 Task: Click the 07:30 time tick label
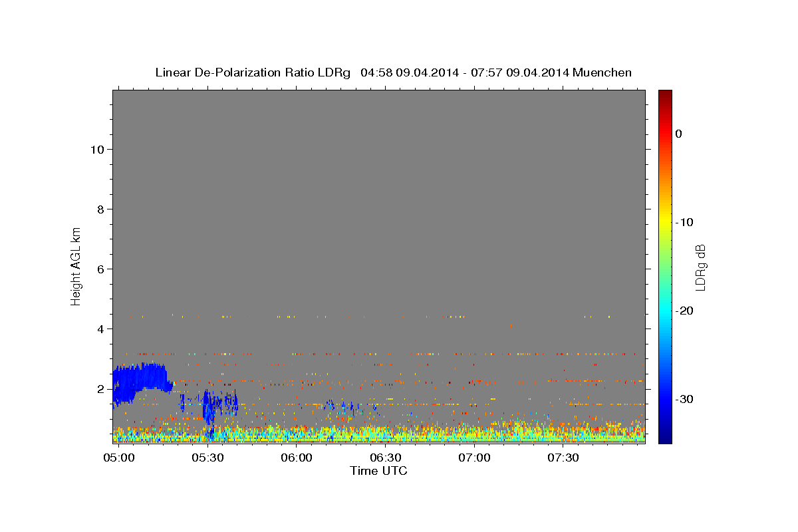tap(564, 458)
